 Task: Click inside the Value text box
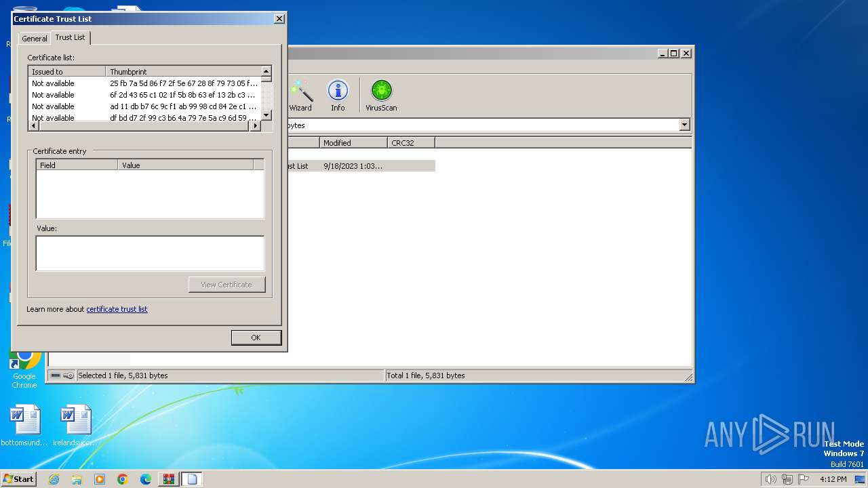click(x=150, y=253)
